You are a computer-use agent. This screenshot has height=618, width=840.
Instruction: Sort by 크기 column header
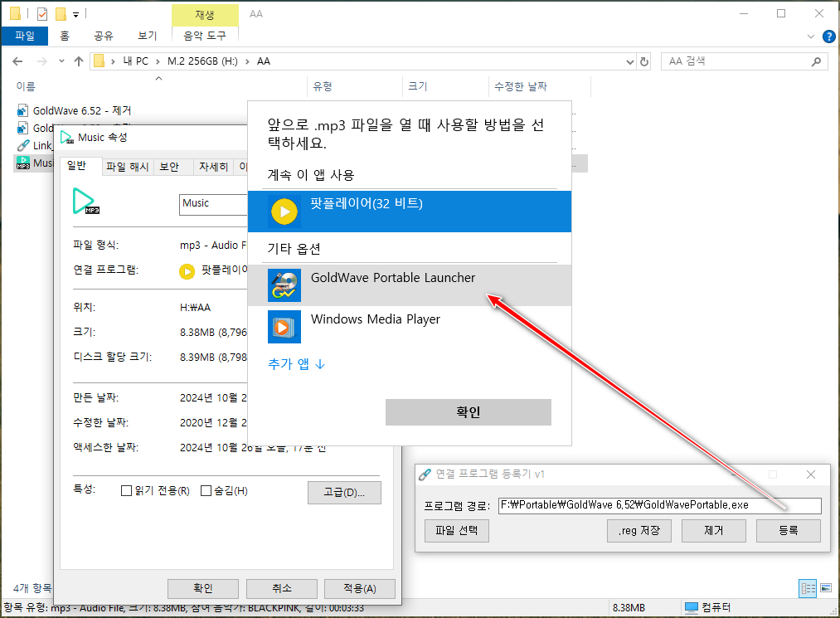tap(446, 86)
